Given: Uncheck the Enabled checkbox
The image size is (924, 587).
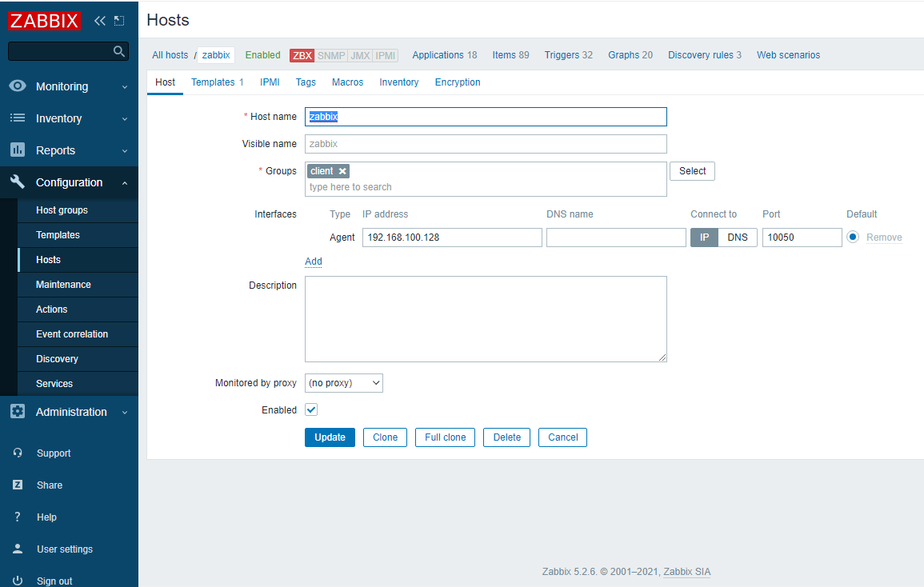Looking at the screenshot, I should click(311, 409).
